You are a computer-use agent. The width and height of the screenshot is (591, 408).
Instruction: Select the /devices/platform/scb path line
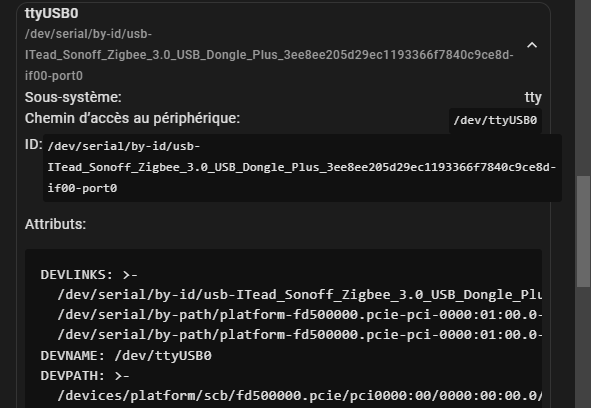click(300, 396)
